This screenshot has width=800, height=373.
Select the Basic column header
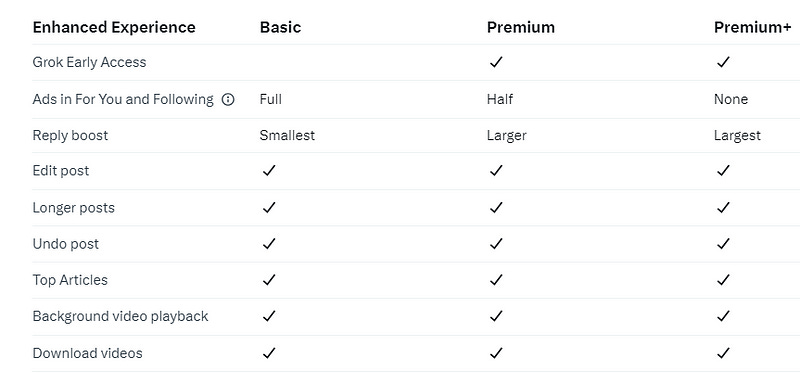(x=280, y=27)
